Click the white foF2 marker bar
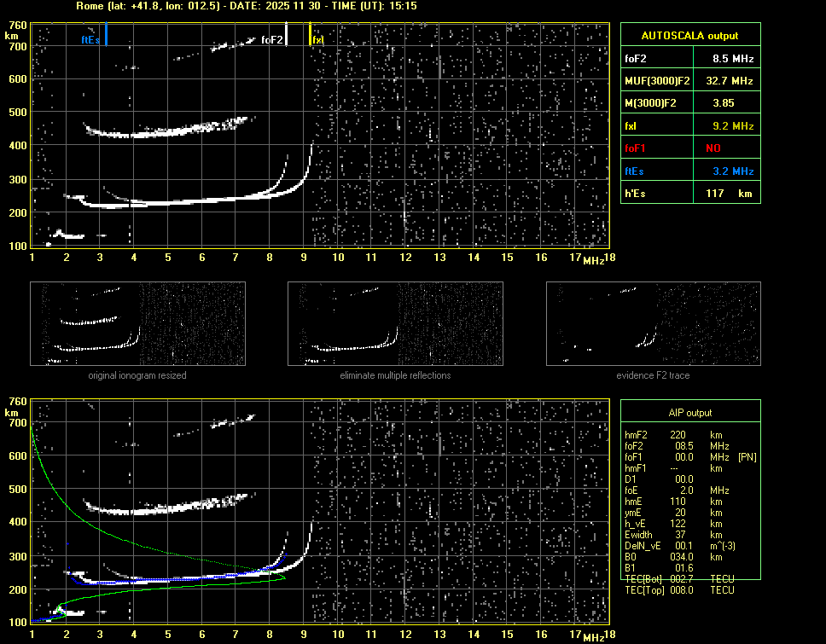Screen dimensions: 826x644 [287, 34]
